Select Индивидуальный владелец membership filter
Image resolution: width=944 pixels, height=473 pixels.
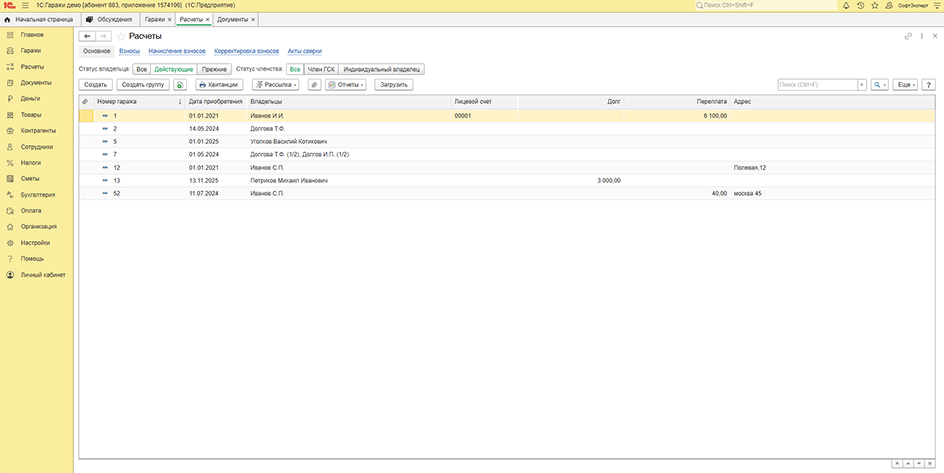[x=382, y=69]
